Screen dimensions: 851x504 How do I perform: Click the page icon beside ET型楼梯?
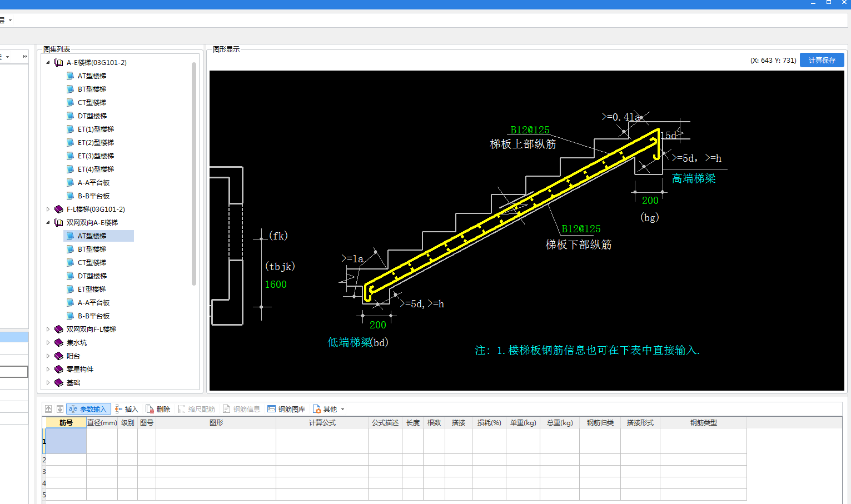[70, 290]
